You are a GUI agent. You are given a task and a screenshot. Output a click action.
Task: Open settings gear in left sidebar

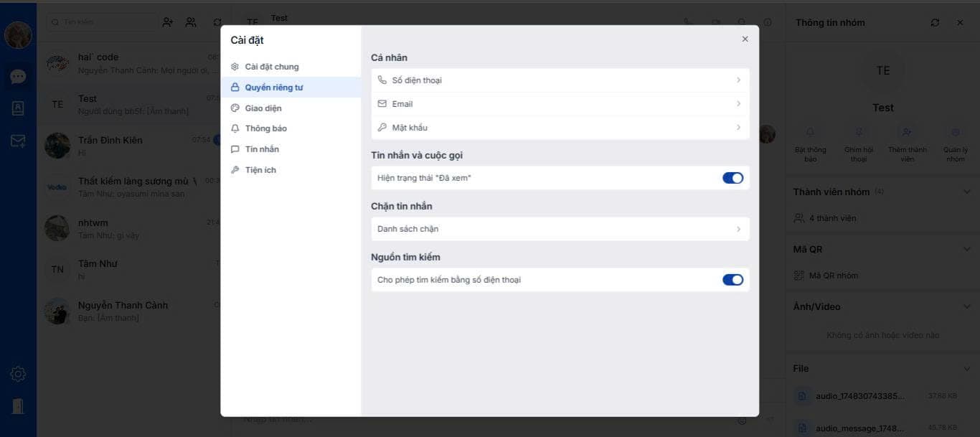coord(18,374)
